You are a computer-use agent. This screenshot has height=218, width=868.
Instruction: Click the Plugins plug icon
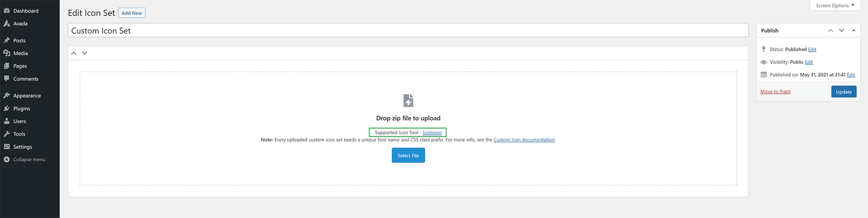point(7,109)
